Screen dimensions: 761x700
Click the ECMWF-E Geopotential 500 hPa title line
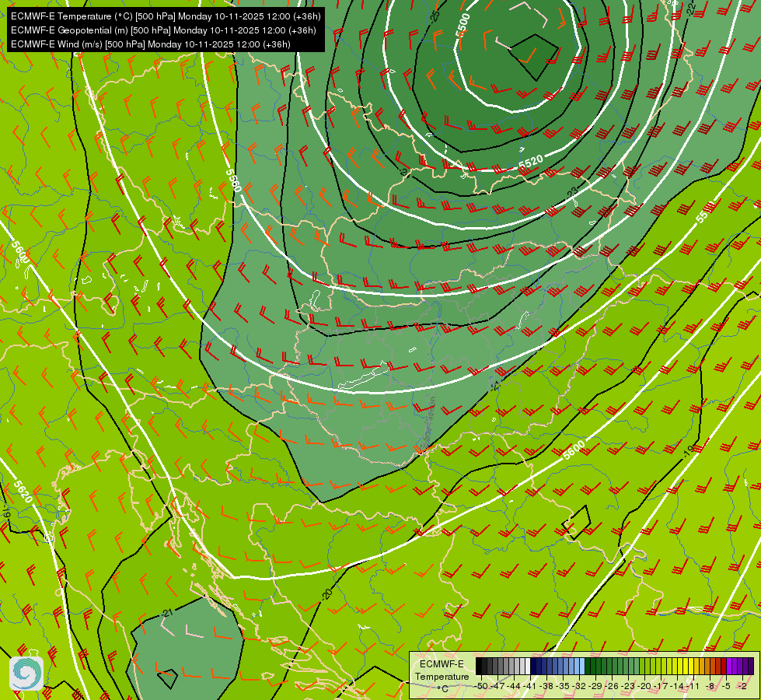tap(163, 30)
